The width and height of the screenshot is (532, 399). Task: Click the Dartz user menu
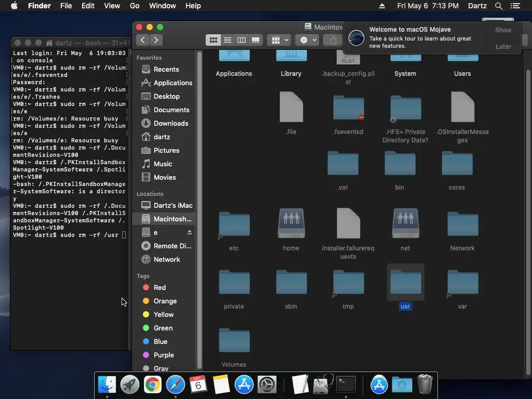pos(477,6)
